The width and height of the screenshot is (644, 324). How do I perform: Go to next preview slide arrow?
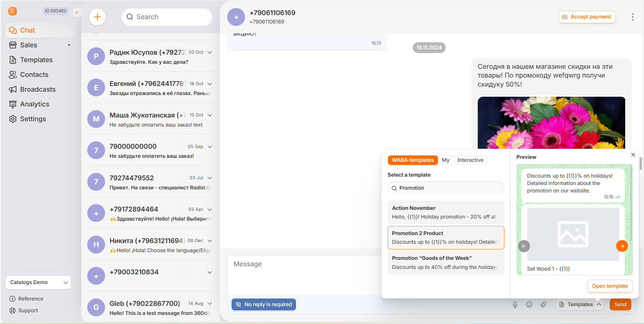point(622,246)
